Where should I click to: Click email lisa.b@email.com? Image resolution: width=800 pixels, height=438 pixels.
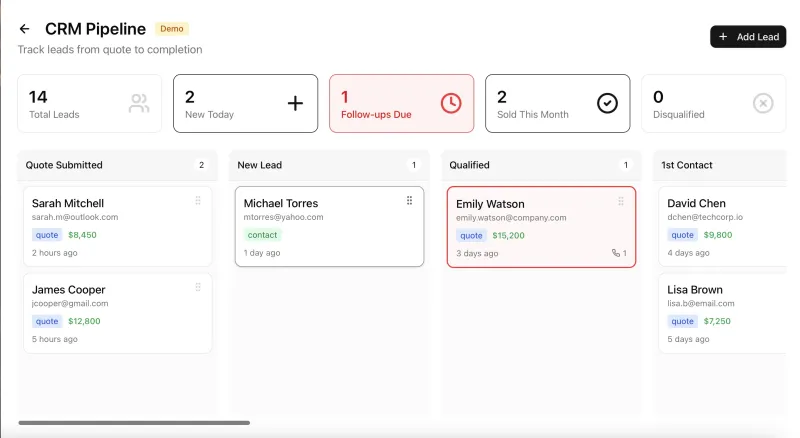(x=701, y=303)
